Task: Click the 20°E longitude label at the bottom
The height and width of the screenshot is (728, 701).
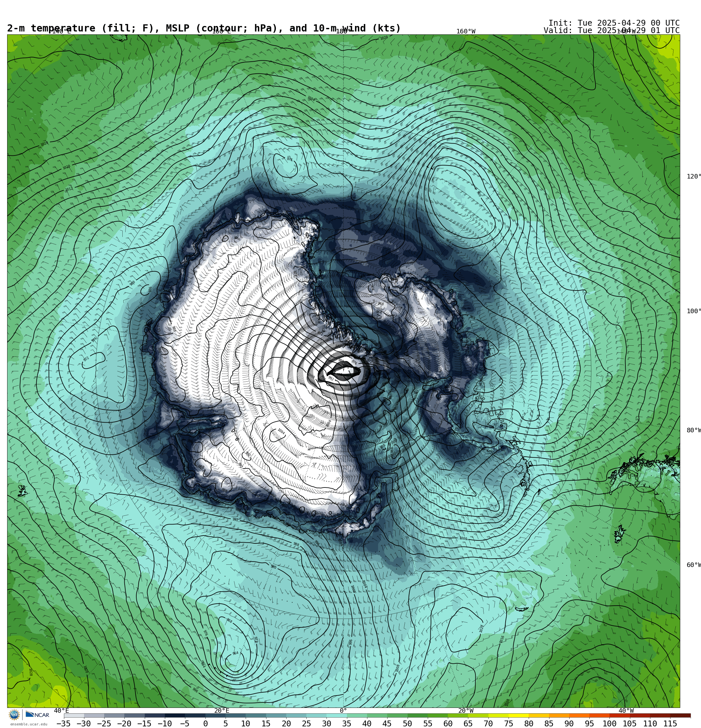Action: pos(221,711)
